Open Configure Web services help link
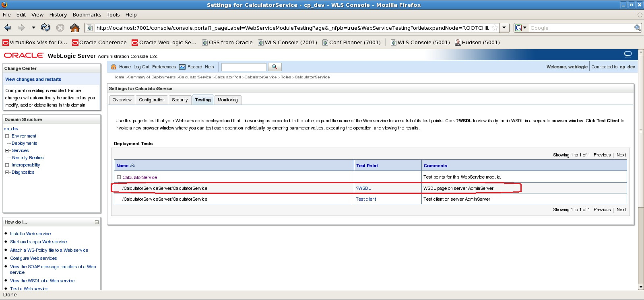 pyautogui.click(x=33, y=258)
